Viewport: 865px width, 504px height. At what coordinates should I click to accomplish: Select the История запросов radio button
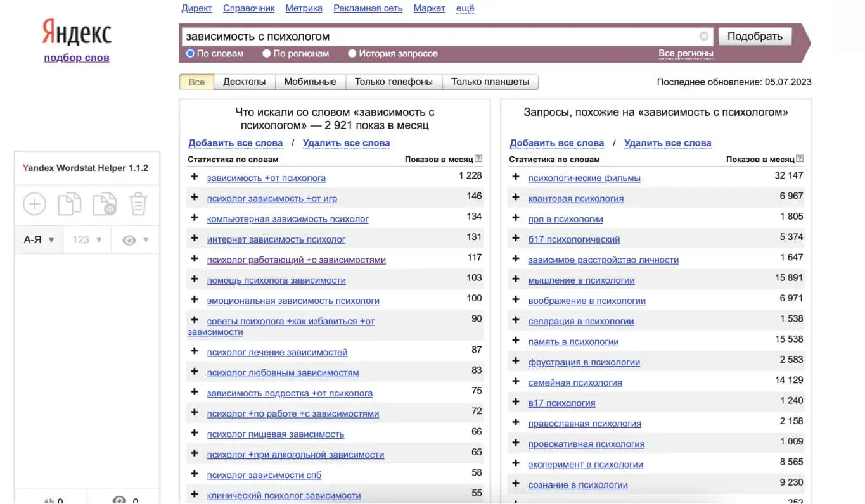tap(352, 54)
